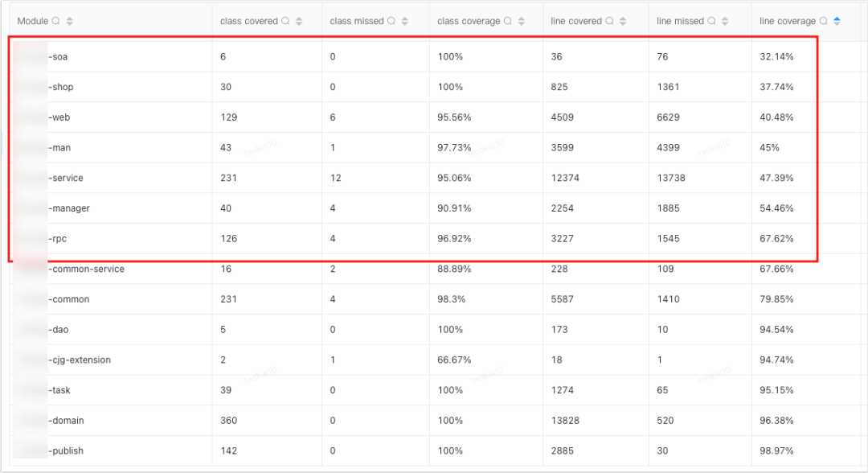Select the -common-service module row name
The width and height of the screenshot is (868, 473).
(x=86, y=269)
